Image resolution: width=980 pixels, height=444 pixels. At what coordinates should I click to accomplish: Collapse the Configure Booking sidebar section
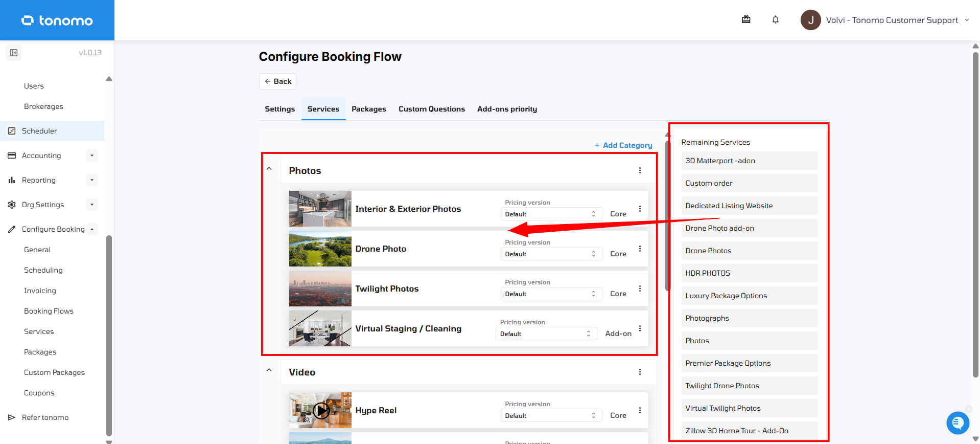91,229
